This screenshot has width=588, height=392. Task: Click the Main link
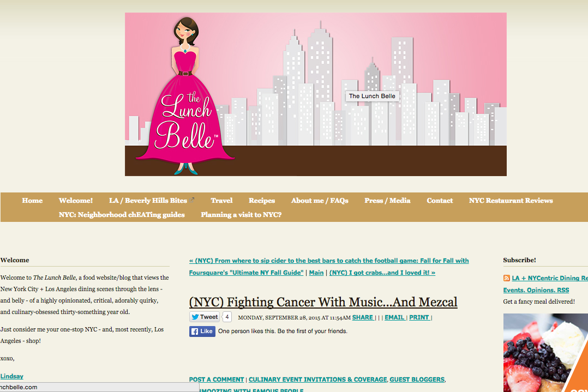[x=316, y=273]
